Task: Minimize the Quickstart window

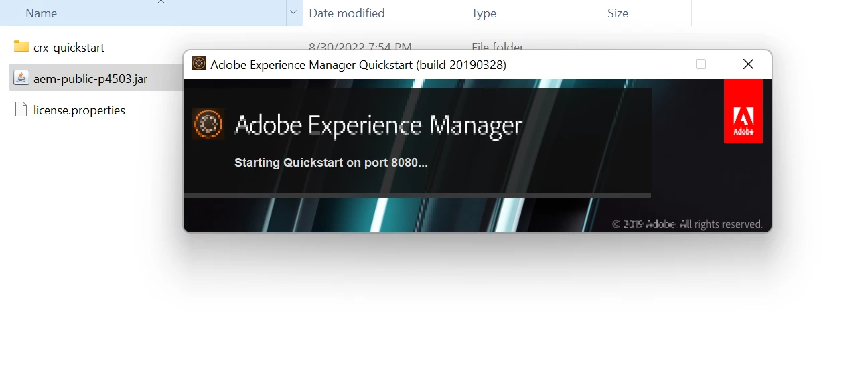Action: pos(655,64)
